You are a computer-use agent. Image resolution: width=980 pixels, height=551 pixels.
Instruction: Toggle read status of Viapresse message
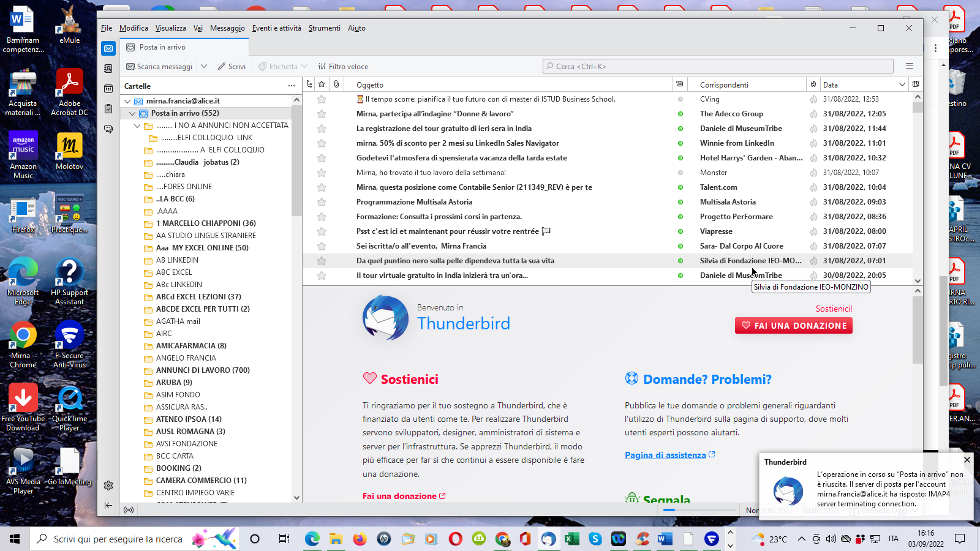click(x=680, y=231)
